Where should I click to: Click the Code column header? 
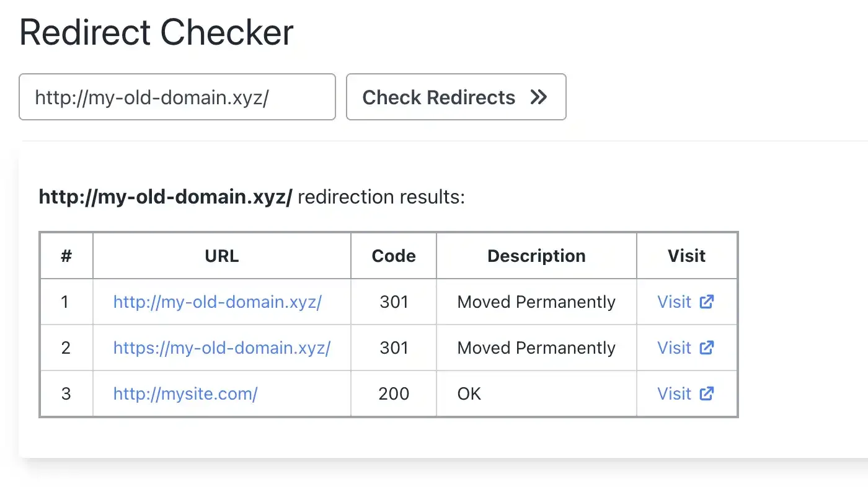(x=393, y=255)
